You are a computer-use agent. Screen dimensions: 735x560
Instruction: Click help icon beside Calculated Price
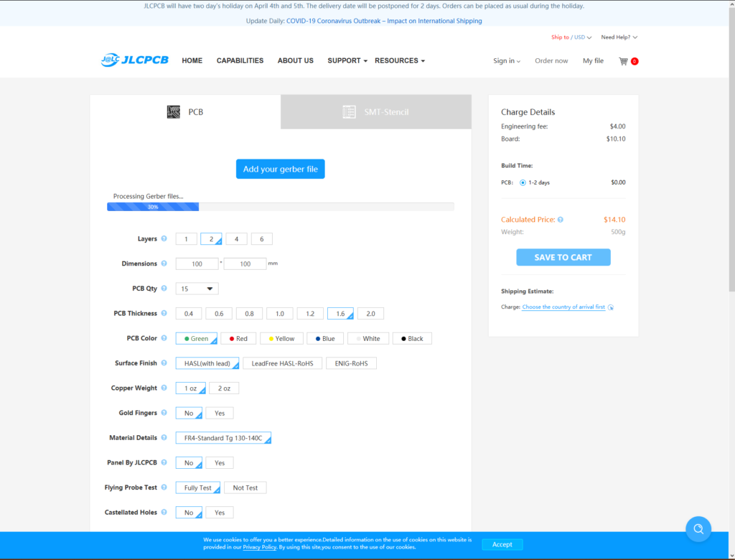pos(560,220)
